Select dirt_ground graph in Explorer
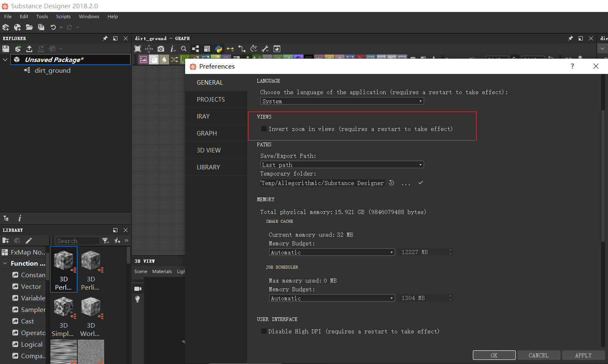Viewport: 608px width, 364px height. (x=52, y=71)
